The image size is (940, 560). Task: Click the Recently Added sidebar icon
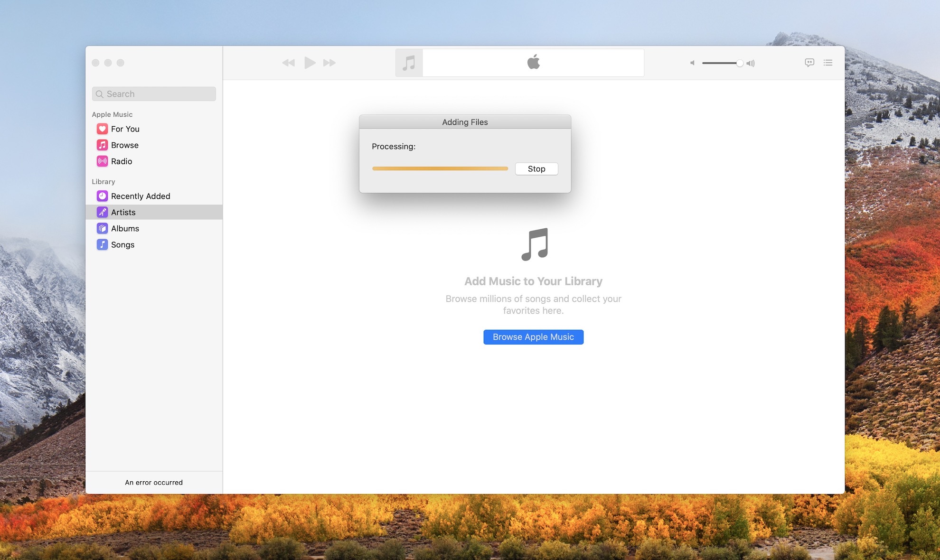(102, 196)
